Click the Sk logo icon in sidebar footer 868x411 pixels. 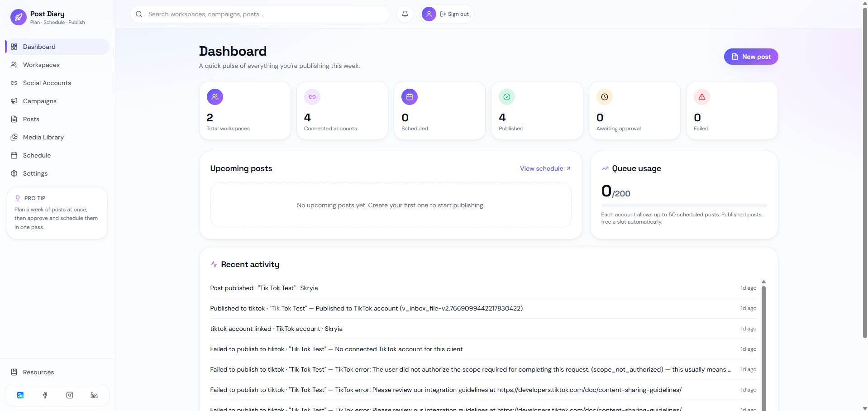[20, 395]
